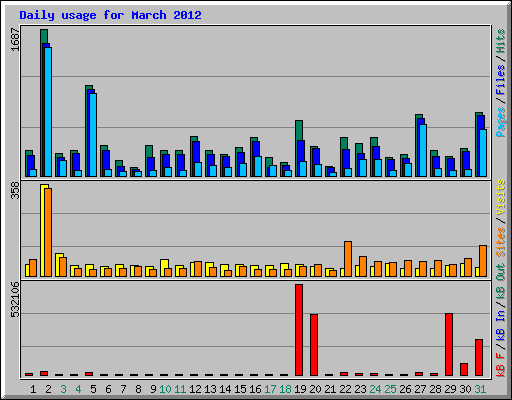Click day 27 on the date axis
This screenshot has width=512, height=400.
pos(420,389)
